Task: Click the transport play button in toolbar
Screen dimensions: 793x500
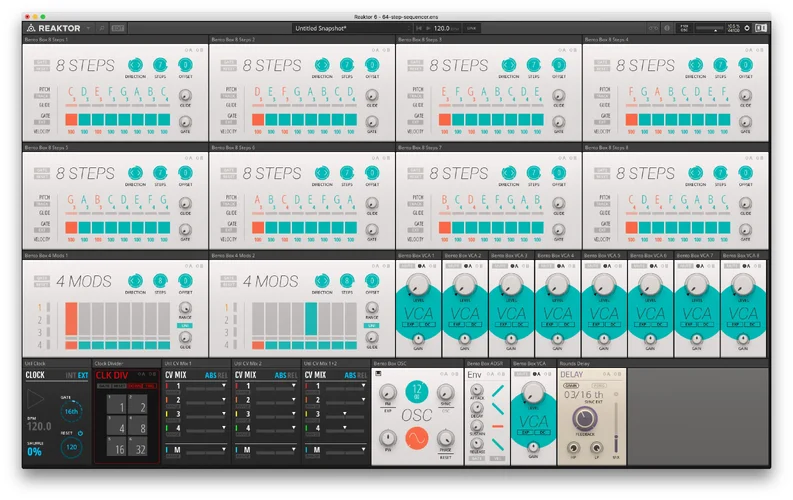Action: (x=428, y=28)
